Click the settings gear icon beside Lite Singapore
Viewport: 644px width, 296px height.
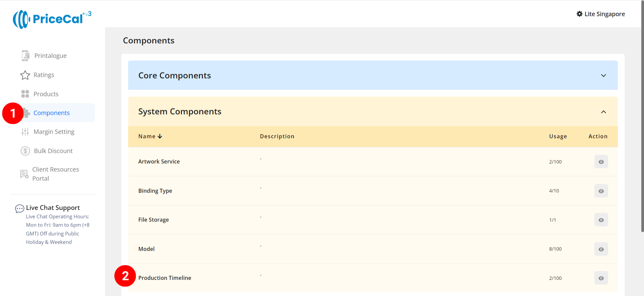click(x=579, y=14)
